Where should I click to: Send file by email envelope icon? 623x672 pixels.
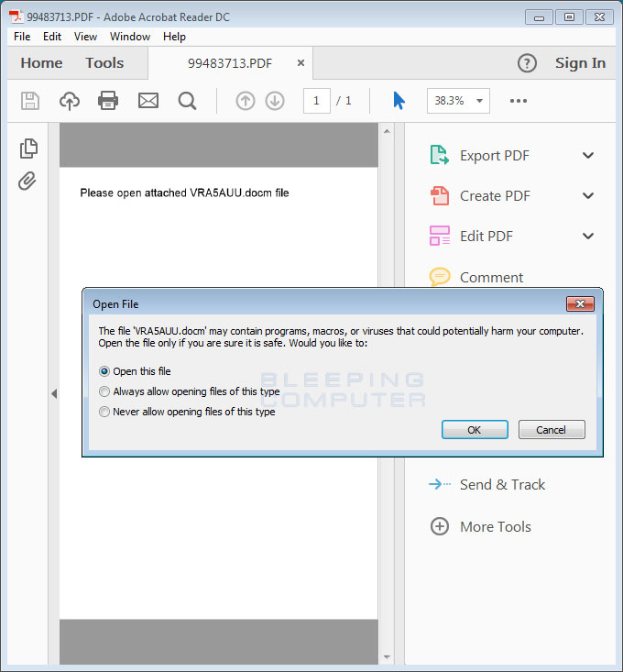pyautogui.click(x=148, y=101)
